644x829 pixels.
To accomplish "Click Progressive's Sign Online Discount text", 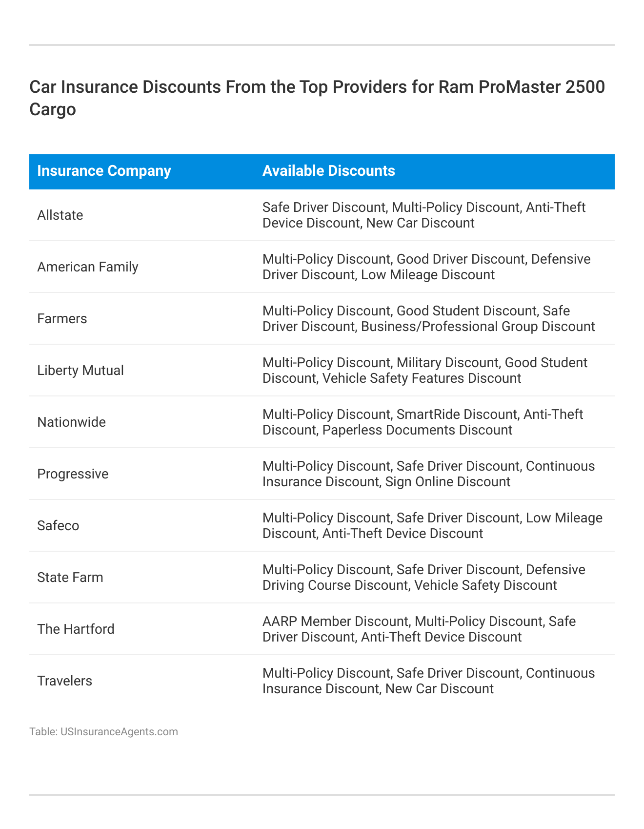I will tap(447, 482).
